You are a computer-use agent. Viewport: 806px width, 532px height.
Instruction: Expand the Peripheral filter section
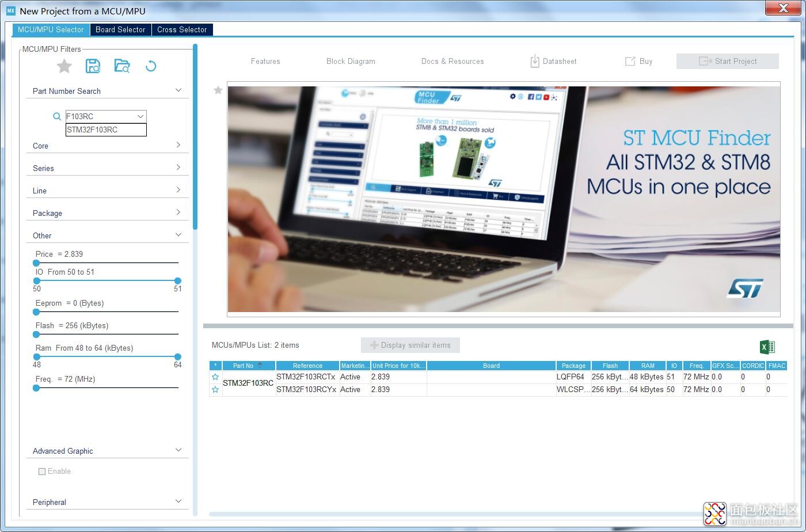click(178, 501)
